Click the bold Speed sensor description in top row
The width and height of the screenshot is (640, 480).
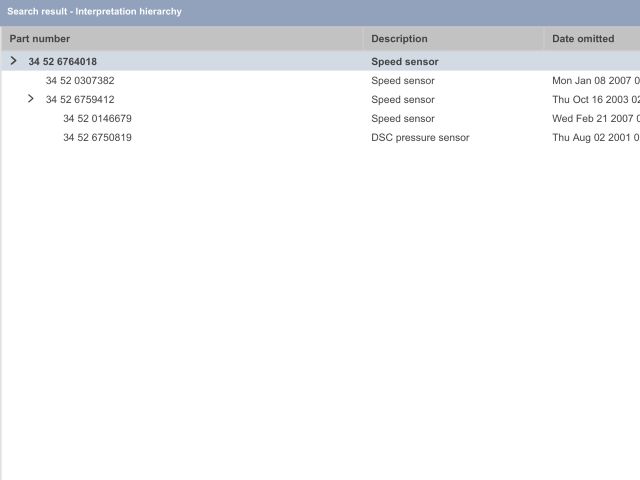click(x=405, y=62)
